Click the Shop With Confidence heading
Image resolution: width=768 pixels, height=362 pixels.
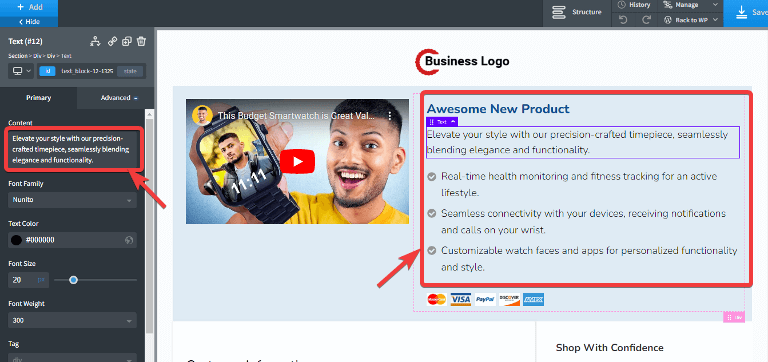tap(609, 348)
